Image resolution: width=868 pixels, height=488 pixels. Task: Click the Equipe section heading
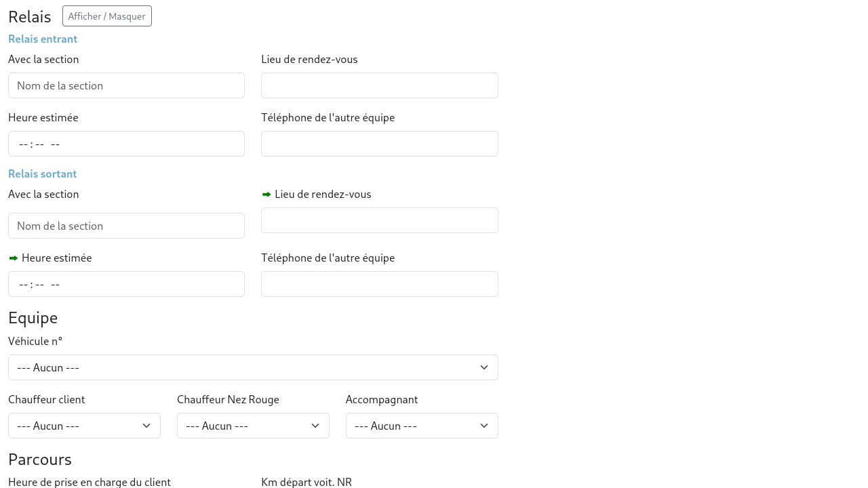coord(33,318)
